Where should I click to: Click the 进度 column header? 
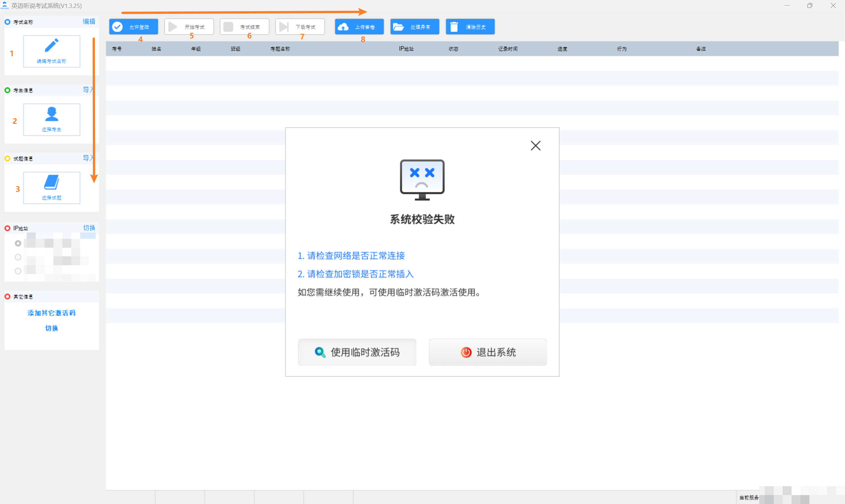point(562,49)
